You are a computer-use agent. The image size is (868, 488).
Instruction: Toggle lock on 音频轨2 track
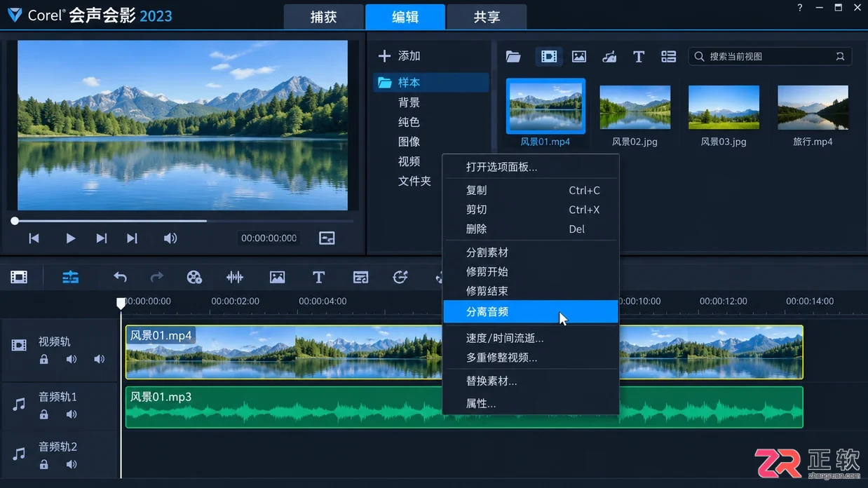click(x=44, y=464)
